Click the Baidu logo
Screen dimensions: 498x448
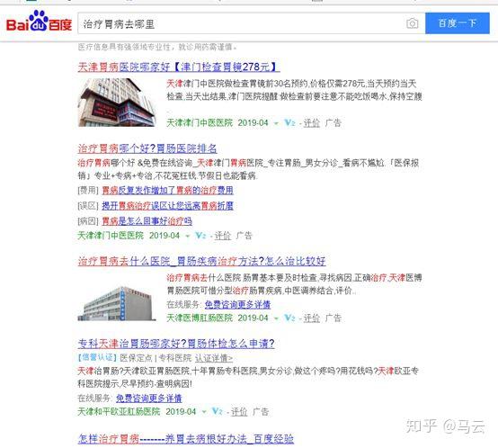[39, 22]
